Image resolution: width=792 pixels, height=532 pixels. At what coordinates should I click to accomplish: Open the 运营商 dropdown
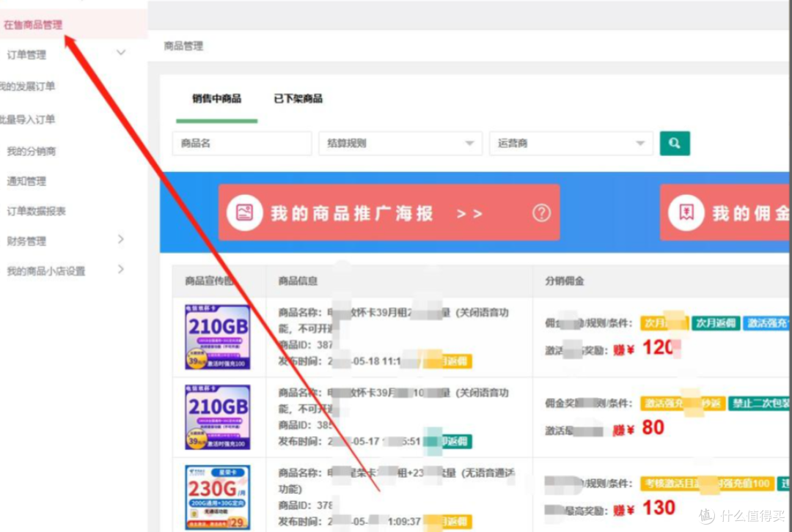click(571, 144)
